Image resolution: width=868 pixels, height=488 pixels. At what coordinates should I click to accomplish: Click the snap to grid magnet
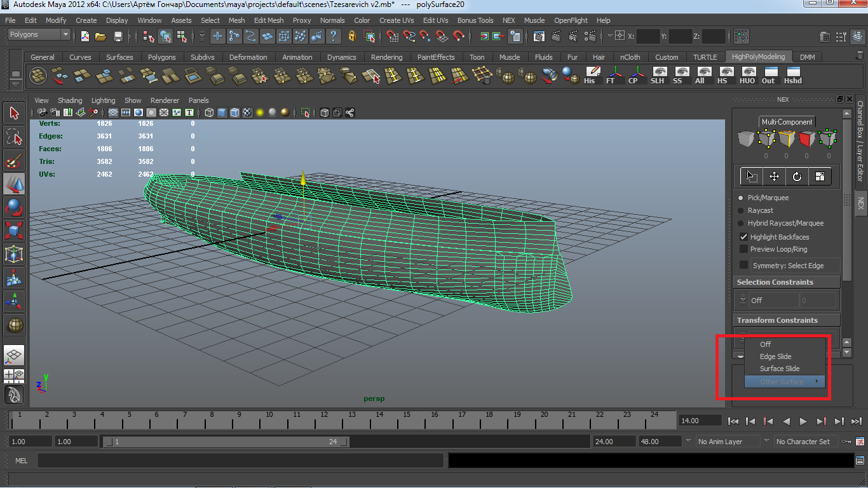393,36
